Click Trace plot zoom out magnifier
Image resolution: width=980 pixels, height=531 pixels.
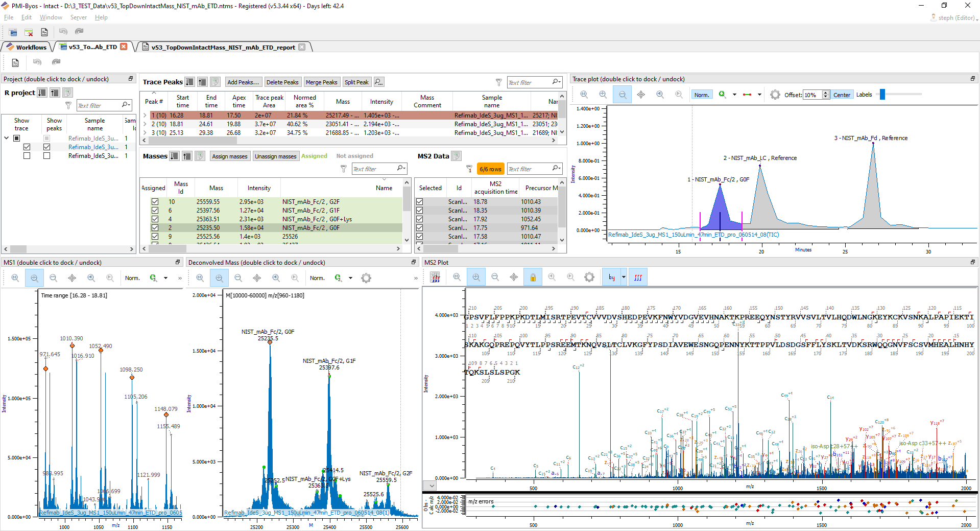622,95
